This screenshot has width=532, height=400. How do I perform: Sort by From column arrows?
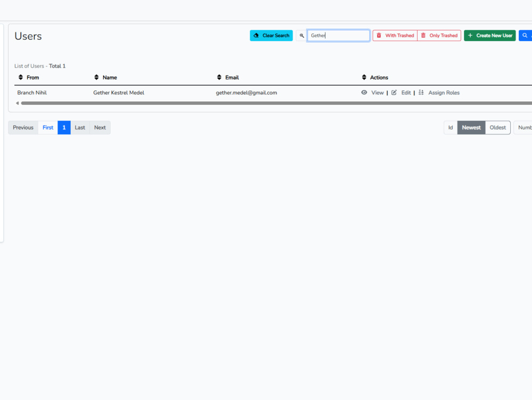pyautogui.click(x=21, y=77)
